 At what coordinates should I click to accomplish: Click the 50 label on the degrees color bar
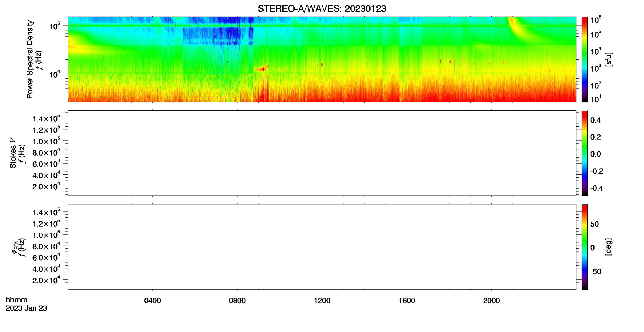click(x=595, y=224)
